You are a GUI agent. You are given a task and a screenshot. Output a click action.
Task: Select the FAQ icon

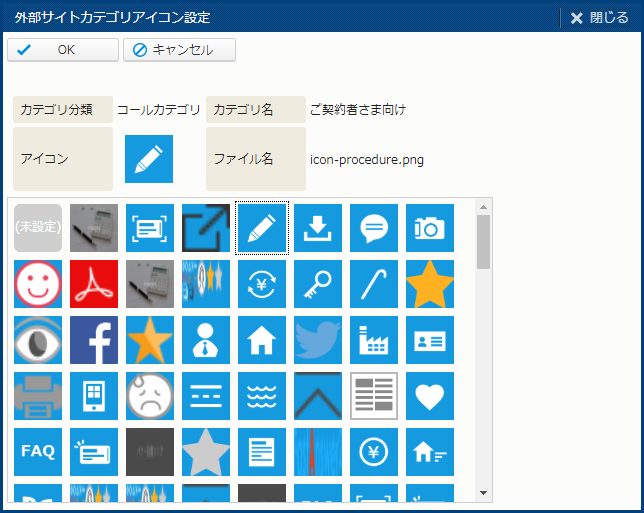[x=38, y=452]
